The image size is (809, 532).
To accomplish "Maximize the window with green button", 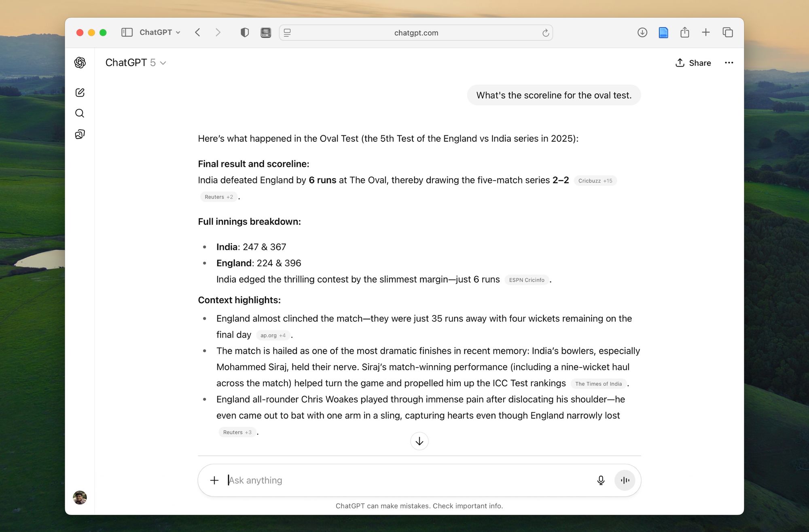I will [x=103, y=32].
